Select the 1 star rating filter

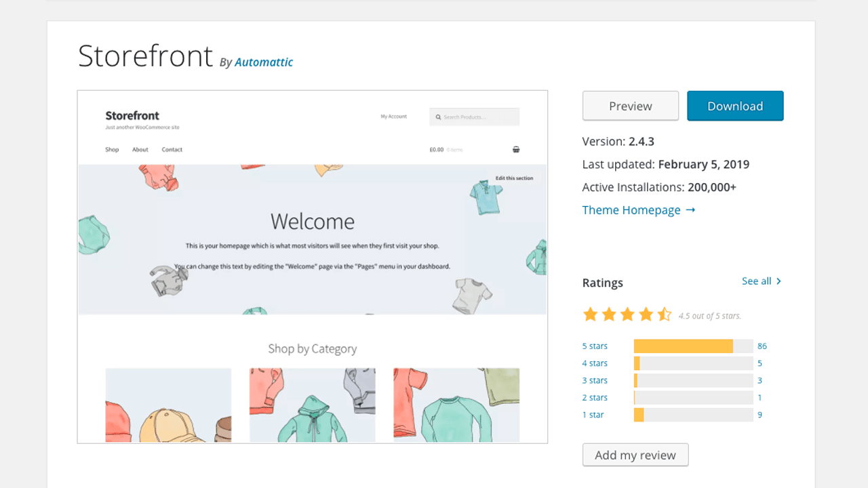tap(593, 415)
